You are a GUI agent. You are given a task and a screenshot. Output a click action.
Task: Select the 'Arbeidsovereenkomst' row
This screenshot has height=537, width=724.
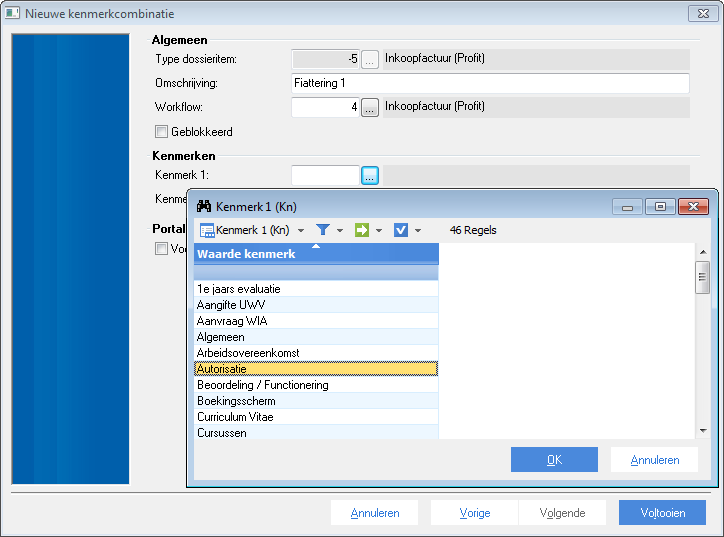point(316,353)
